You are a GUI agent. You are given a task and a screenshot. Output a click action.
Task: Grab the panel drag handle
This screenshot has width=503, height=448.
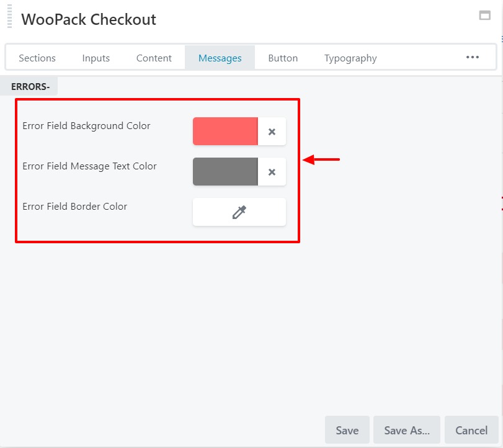click(x=9, y=16)
